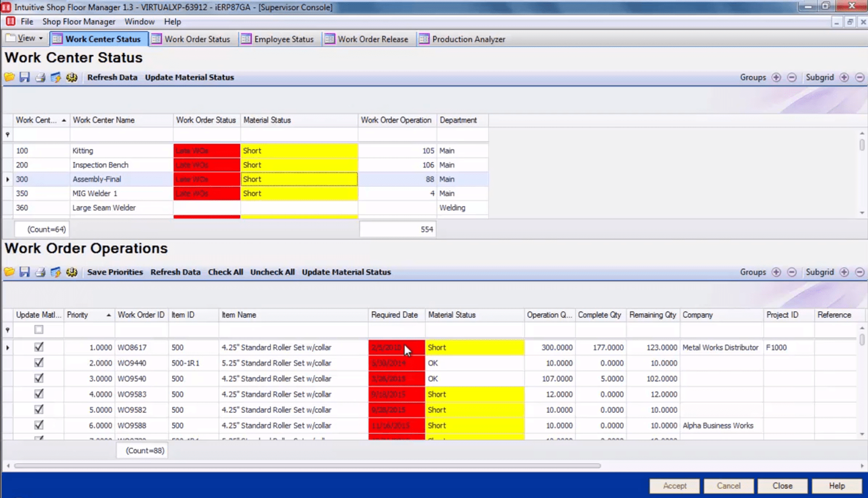Expand Subgrid plus icon in Work Order Operations
This screenshot has width=868, height=498.
point(844,272)
